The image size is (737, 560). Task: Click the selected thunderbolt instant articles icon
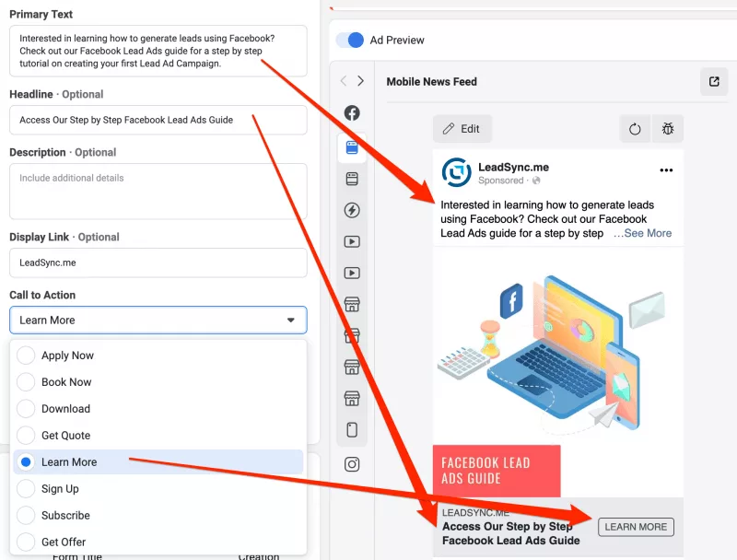[353, 209]
